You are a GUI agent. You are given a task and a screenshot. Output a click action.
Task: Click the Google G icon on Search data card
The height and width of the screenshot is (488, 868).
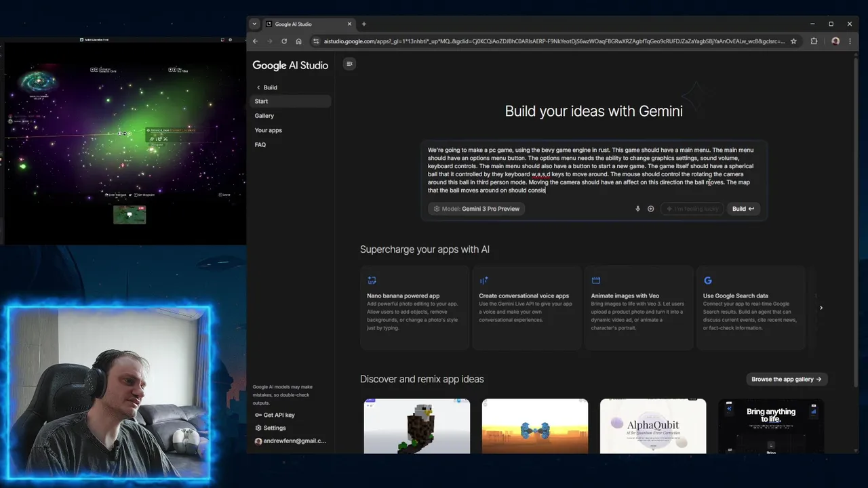tap(707, 280)
